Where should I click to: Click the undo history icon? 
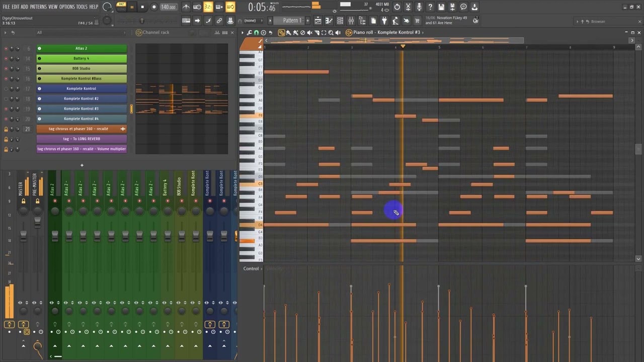[x=397, y=7]
